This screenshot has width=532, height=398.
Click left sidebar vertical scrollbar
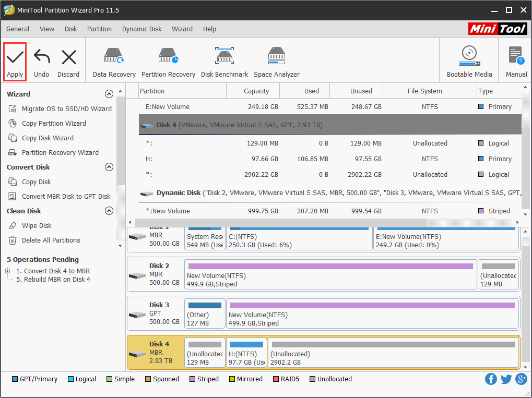tap(121, 141)
